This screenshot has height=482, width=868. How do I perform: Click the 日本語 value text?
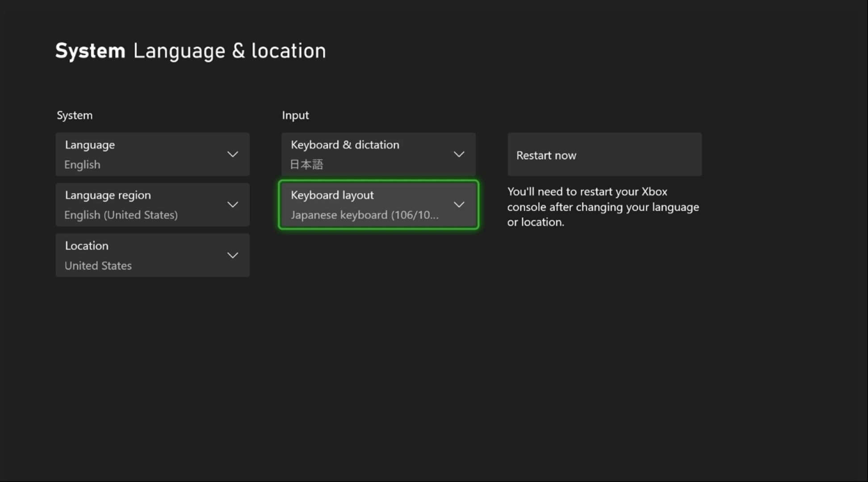point(306,165)
